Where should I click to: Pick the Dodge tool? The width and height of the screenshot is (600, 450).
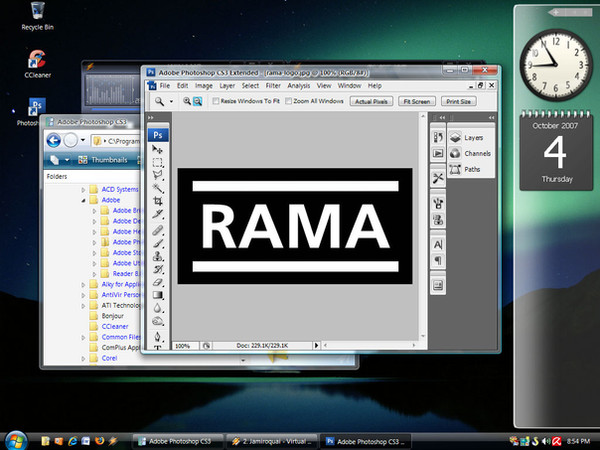tap(158, 321)
